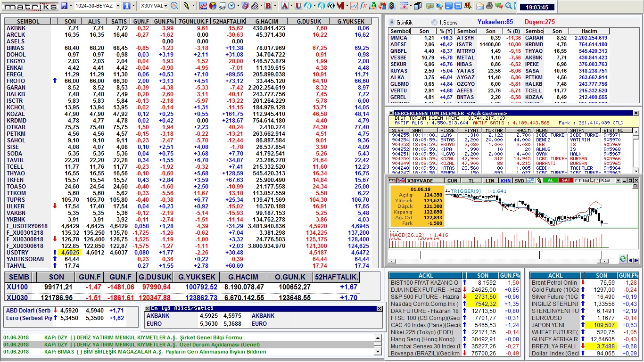
Task: Click the news list scroll down arrow
Action: 377,352
